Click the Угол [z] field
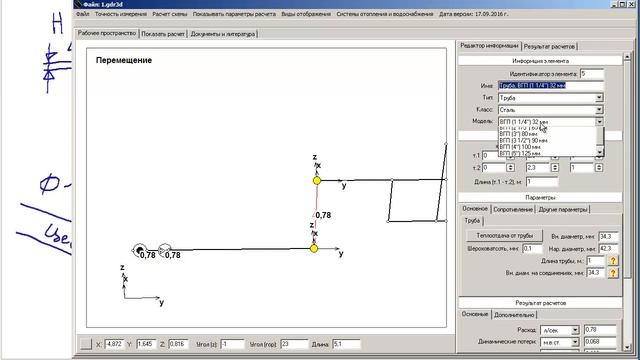Viewport: 640px width, 360px height. point(232,344)
